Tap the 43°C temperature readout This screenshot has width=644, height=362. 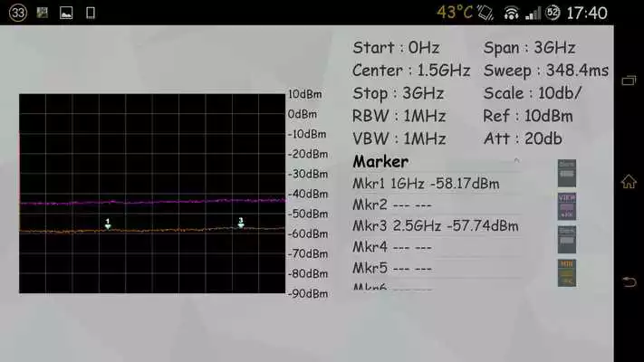click(x=455, y=13)
